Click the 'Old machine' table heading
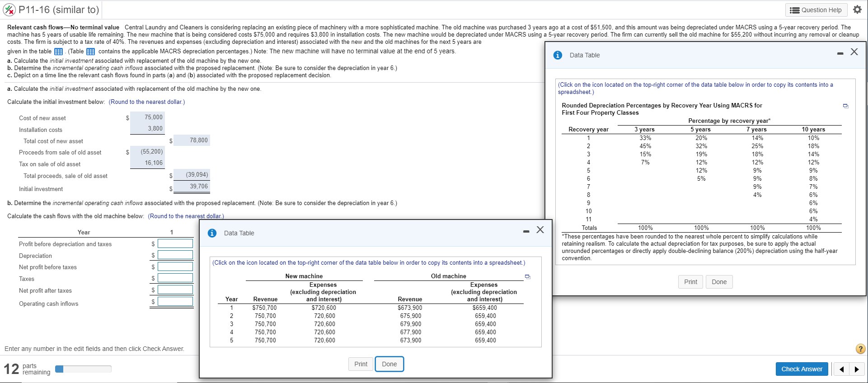 click(x=449, y=276)
